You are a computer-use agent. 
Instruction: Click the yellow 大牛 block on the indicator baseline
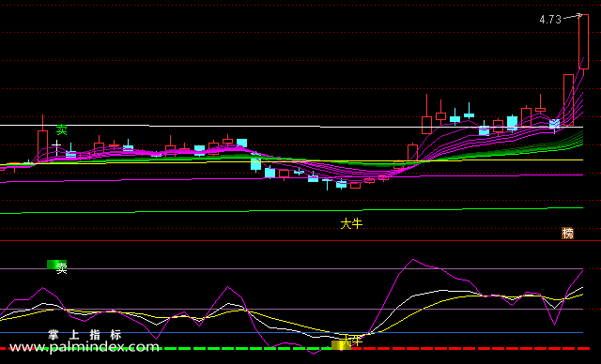341,345
